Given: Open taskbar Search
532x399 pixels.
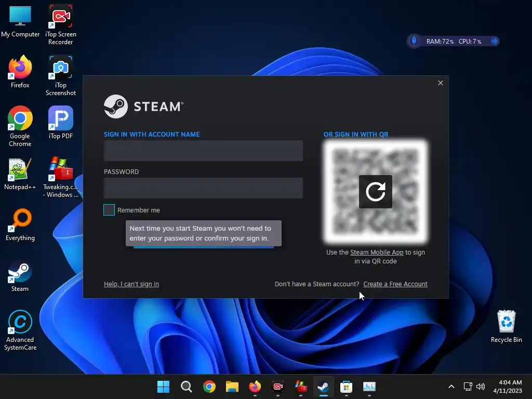Looking at the screenshot, I should coord(187,387).
